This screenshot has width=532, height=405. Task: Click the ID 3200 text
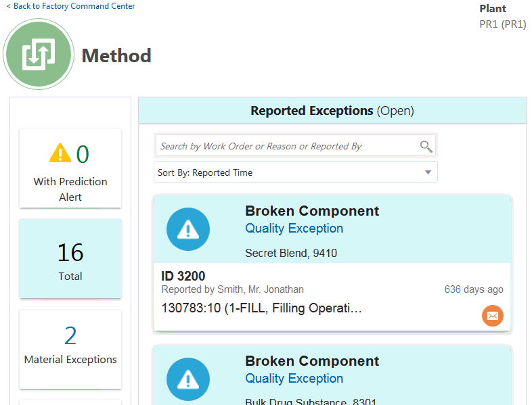(x=183, y=276)
